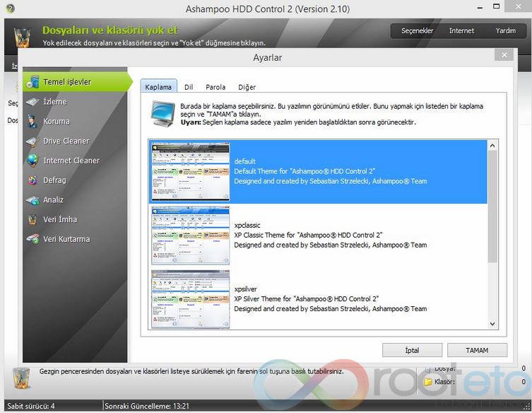Confirm with the TAMAM button
The width and height of the screenshot is (532, 413).
(x=477, y=350)
